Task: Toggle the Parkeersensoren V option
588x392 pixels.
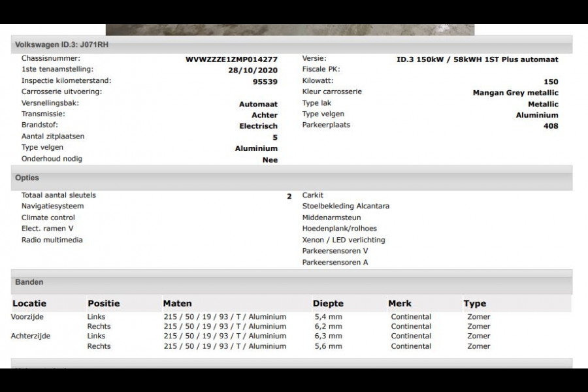Action: click(x=337, y=250)
